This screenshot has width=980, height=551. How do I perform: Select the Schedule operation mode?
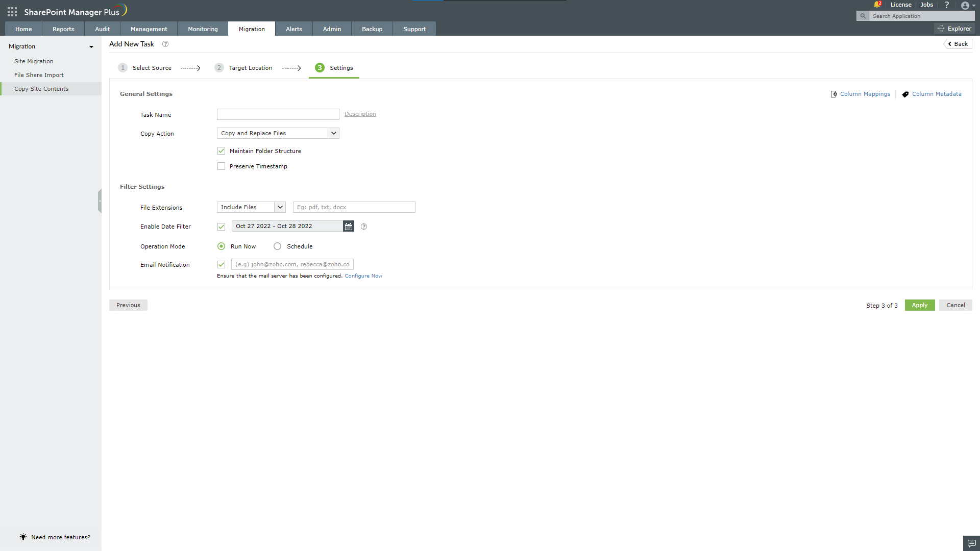(x=277, y=246)
